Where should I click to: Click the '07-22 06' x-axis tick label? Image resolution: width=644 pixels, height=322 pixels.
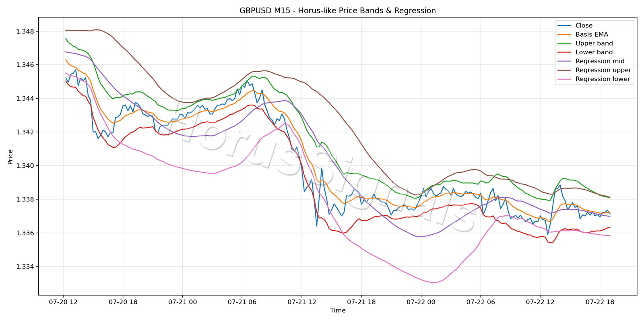pyautogui.click(x=481, y=302)
